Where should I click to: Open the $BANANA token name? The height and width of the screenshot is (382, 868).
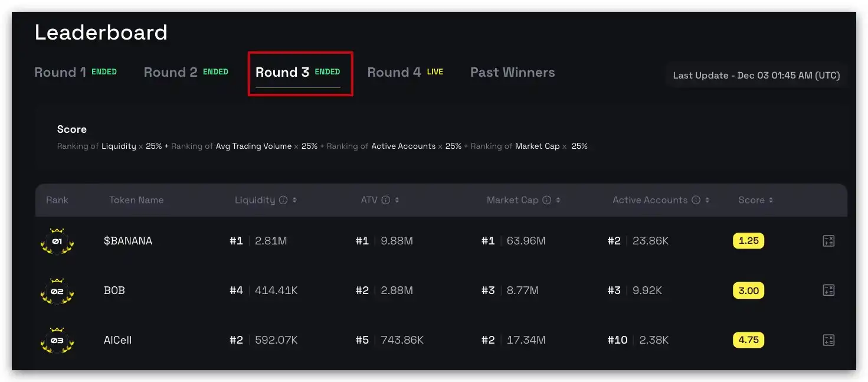[128, 241]
